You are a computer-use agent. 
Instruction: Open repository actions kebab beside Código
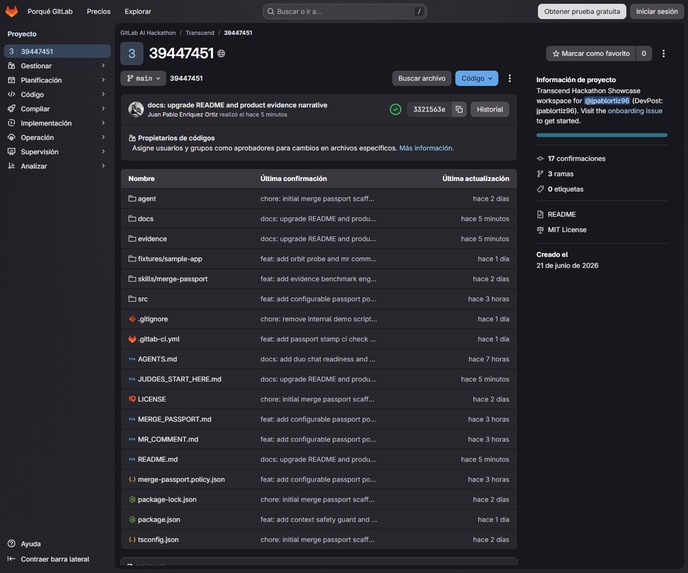[509, 78]
